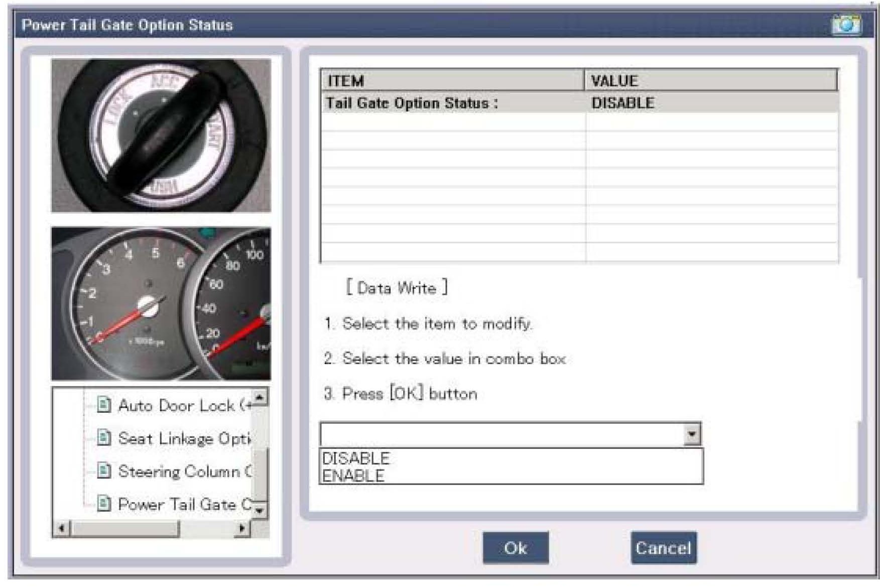This screenshot has width=880, height=588.
Task: Click the instrument gauge cluster image
Action: click(161, 304)
